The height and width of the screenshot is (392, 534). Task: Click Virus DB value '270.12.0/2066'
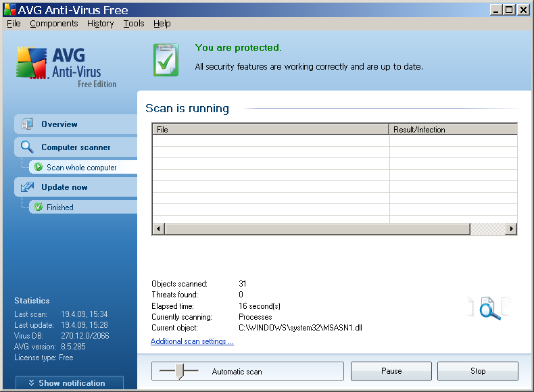(85, 335)
